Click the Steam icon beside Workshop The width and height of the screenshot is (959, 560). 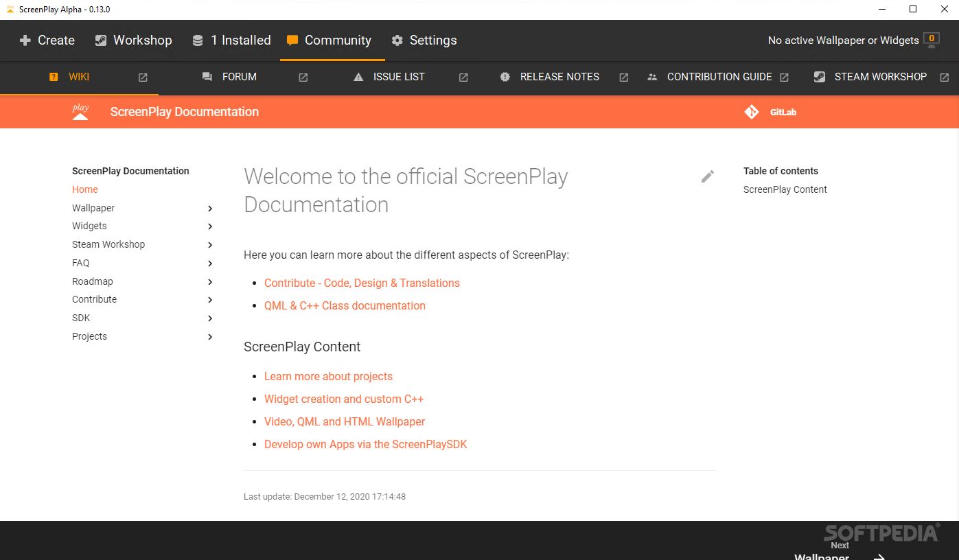(x=101, y=40)
